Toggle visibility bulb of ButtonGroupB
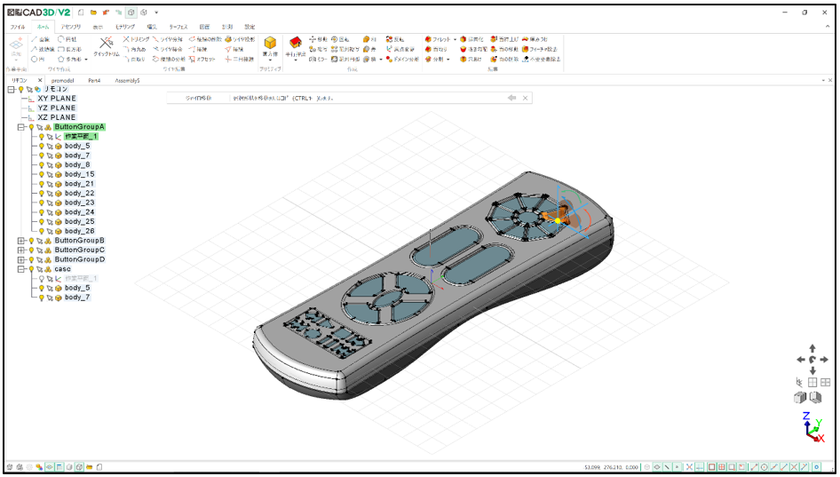 click(31, 241)
